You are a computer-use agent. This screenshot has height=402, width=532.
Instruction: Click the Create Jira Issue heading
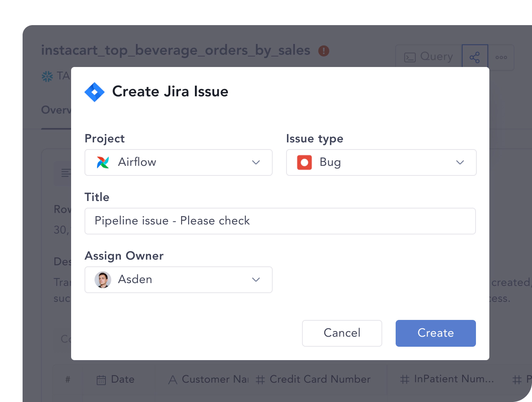[170, 91]
